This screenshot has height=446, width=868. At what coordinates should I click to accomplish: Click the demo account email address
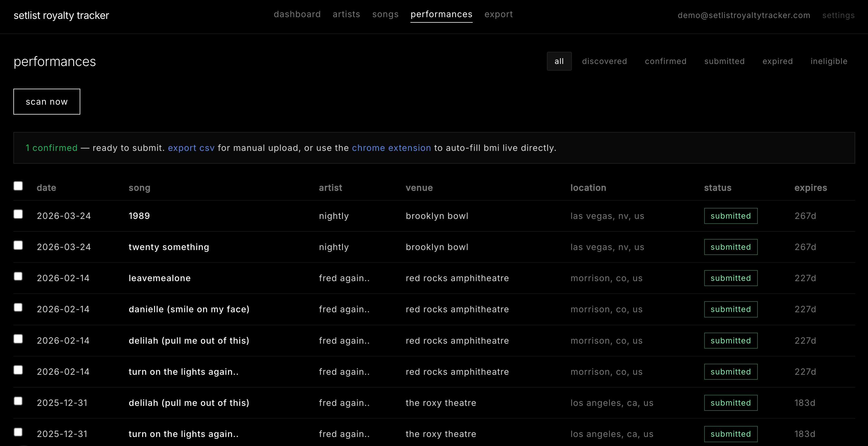point(744,15)
